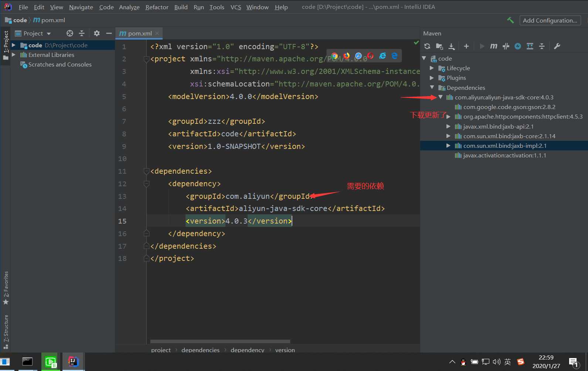Click the editor horizontal scrollbar

220,341
